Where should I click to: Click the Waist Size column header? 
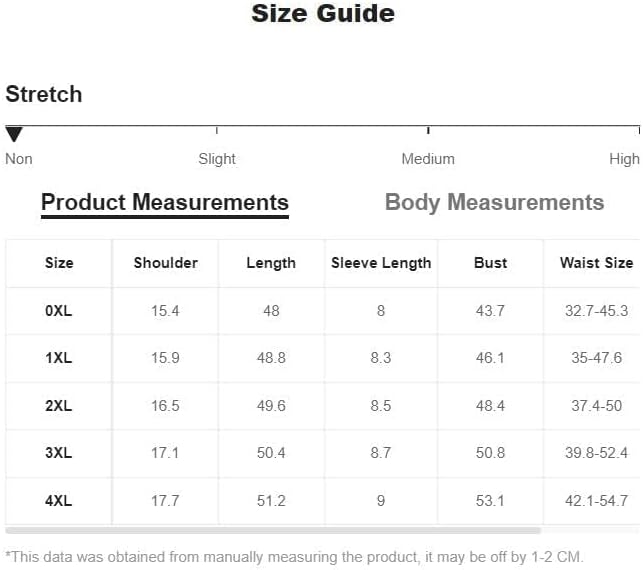(x=596, y=263)
